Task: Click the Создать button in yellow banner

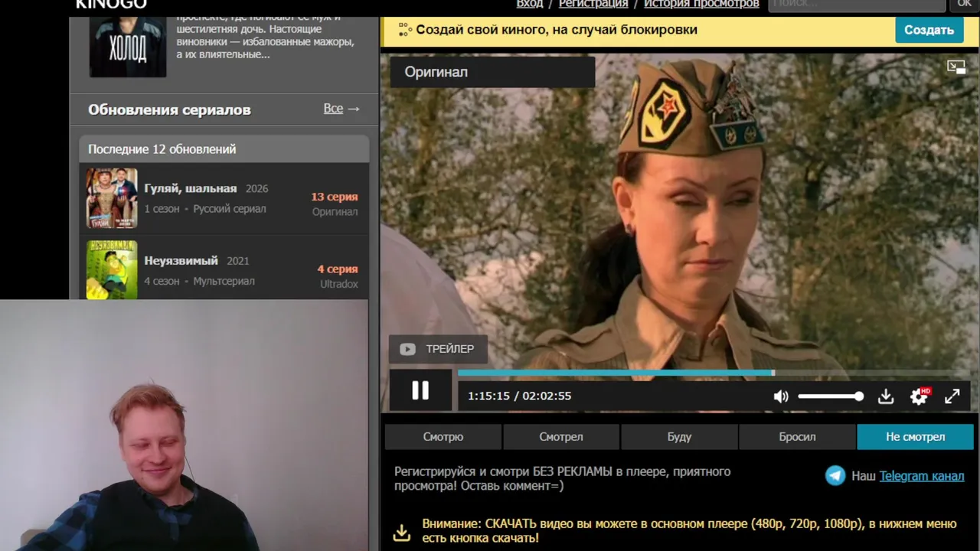Action: pyautogui.click(x=929, y=30)
